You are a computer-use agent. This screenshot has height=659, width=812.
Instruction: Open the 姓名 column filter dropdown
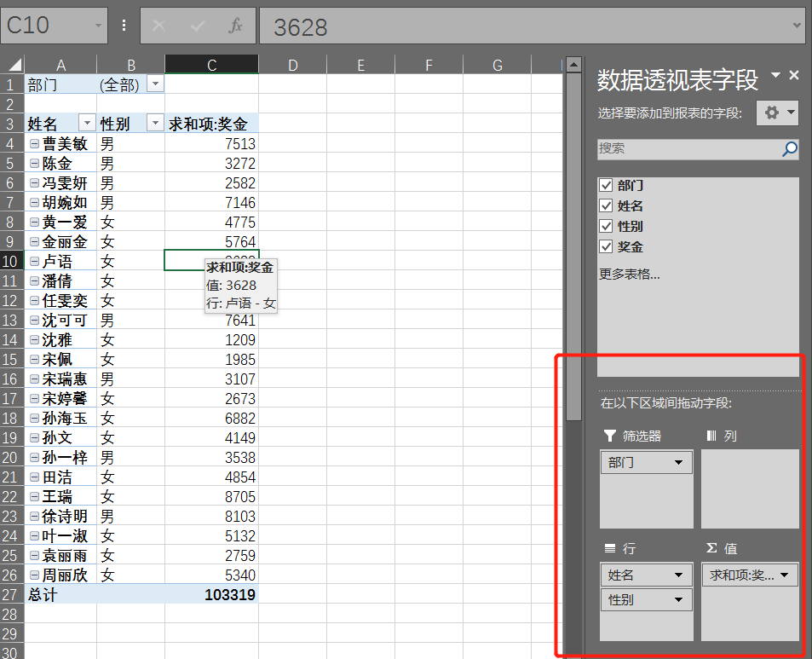(85, 124)
